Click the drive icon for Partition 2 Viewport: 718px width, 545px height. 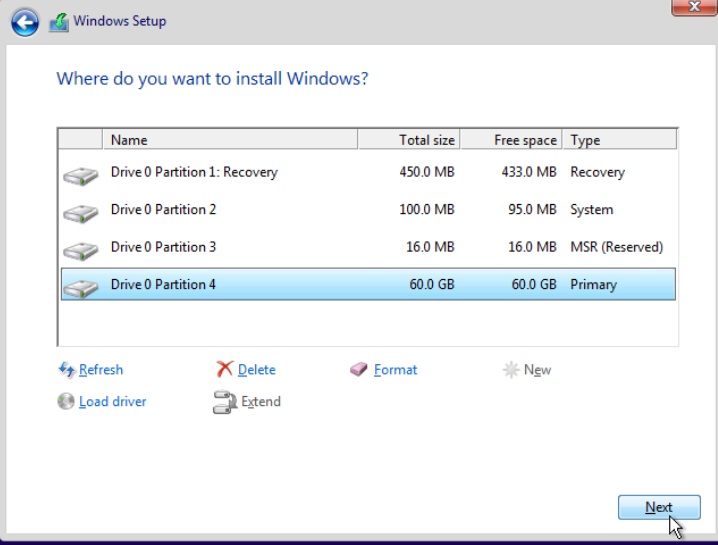pos(81,213)
